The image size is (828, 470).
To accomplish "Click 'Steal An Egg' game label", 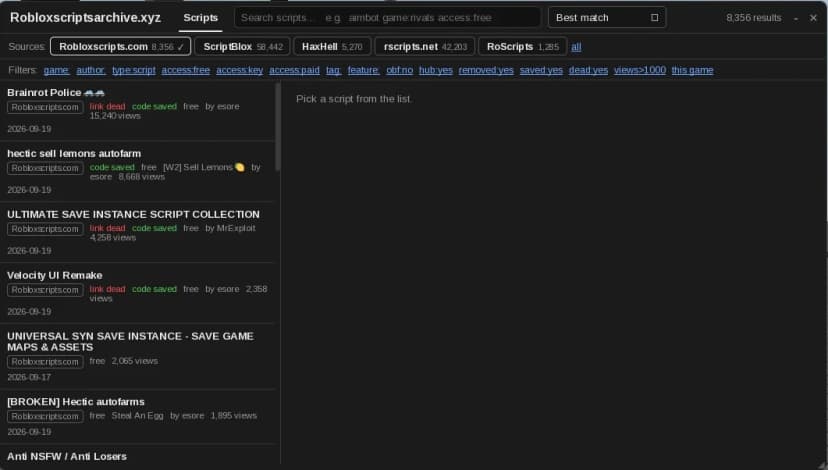I will 137,416.
